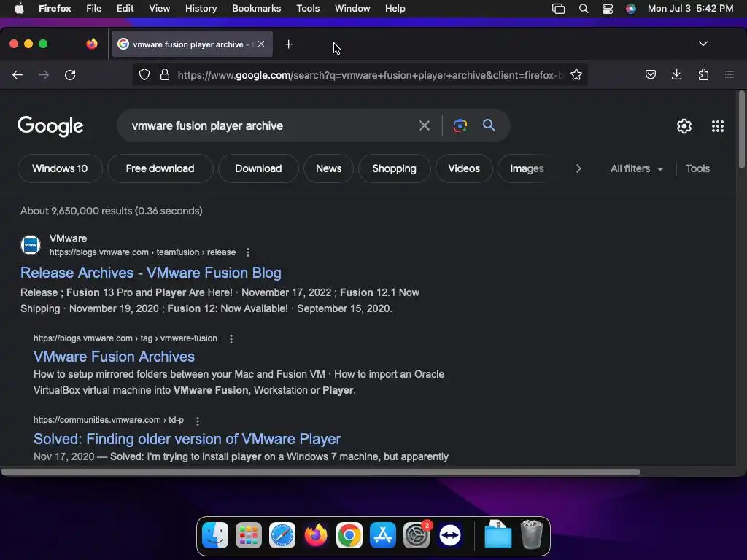Switch to Images results
The width and height of the screenshot is (747, 560).
pos(527,168)
